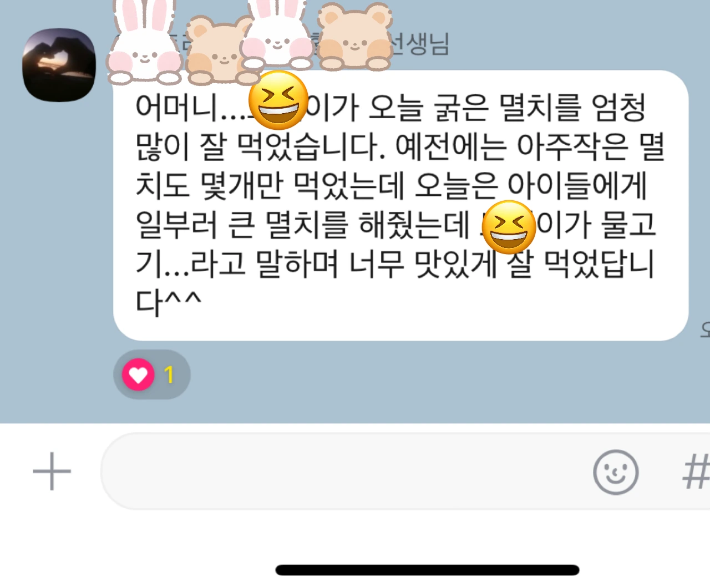Image resolution: width=710 pixels, height=588 pixels.
Task: Tap the pink heart reaction icon
Action: coord(138,374)
